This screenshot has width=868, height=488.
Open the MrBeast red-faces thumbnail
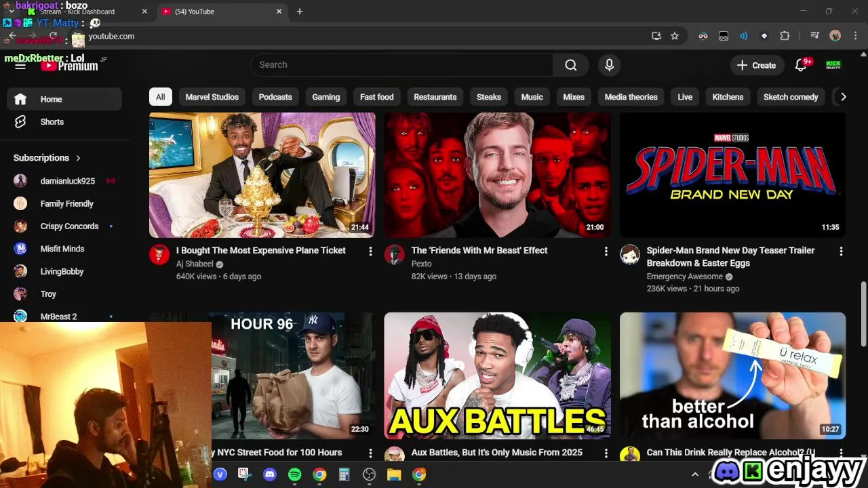[x=497, y=175]
